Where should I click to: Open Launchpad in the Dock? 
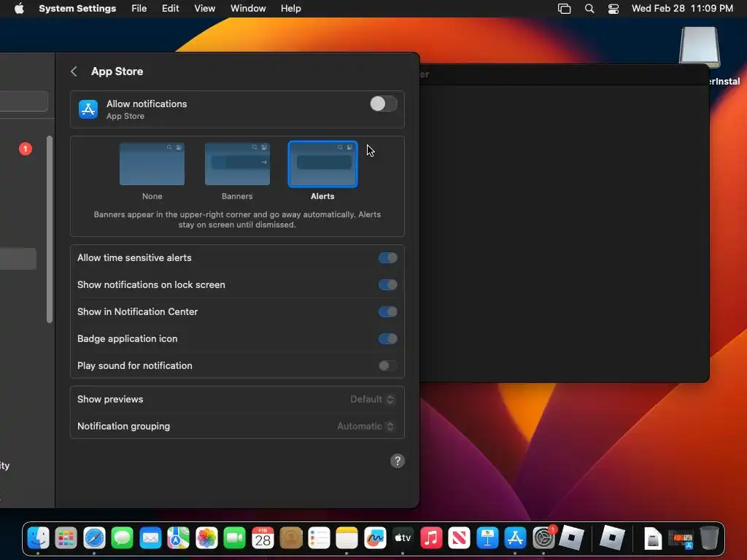click(66, 538)
